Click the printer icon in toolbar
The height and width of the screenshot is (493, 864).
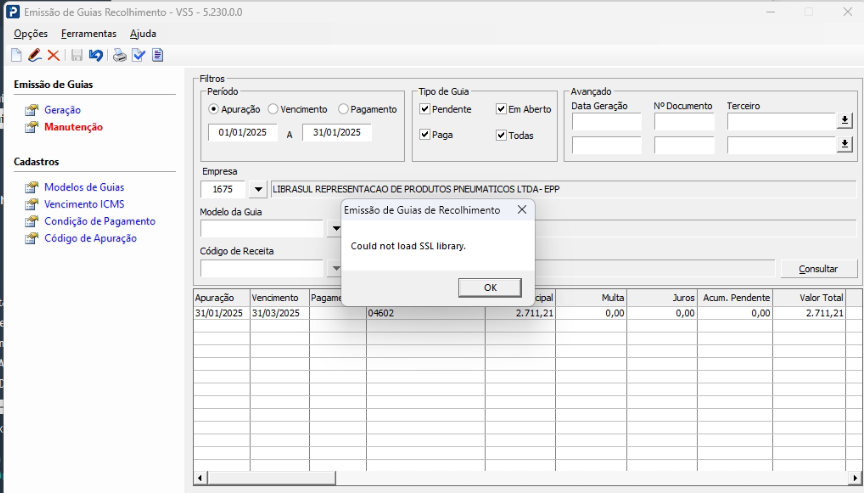119,55
